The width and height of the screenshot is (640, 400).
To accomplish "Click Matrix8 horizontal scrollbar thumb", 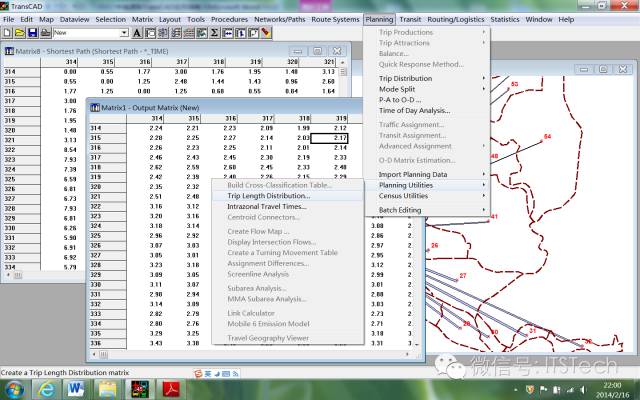I will tap(18, 276).
